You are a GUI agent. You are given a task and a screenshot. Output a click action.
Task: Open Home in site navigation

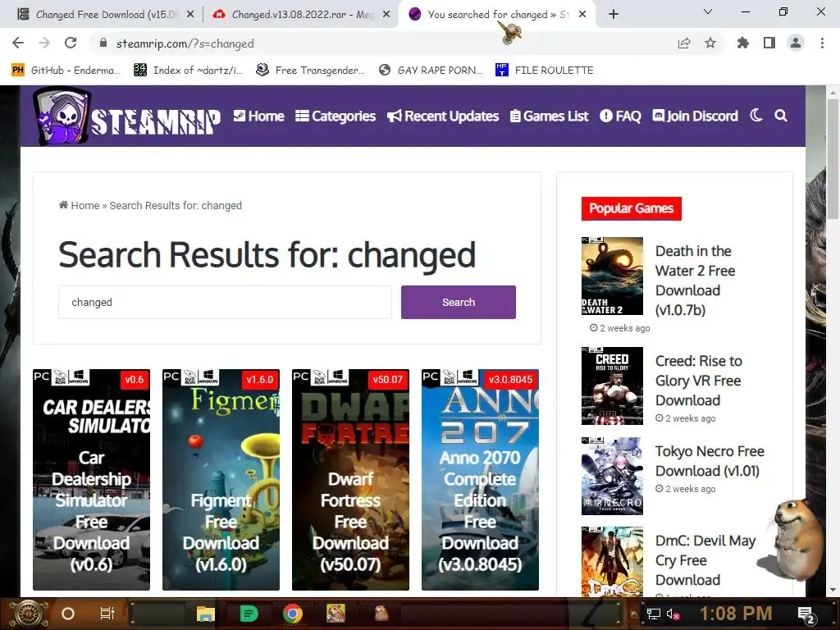258,116
